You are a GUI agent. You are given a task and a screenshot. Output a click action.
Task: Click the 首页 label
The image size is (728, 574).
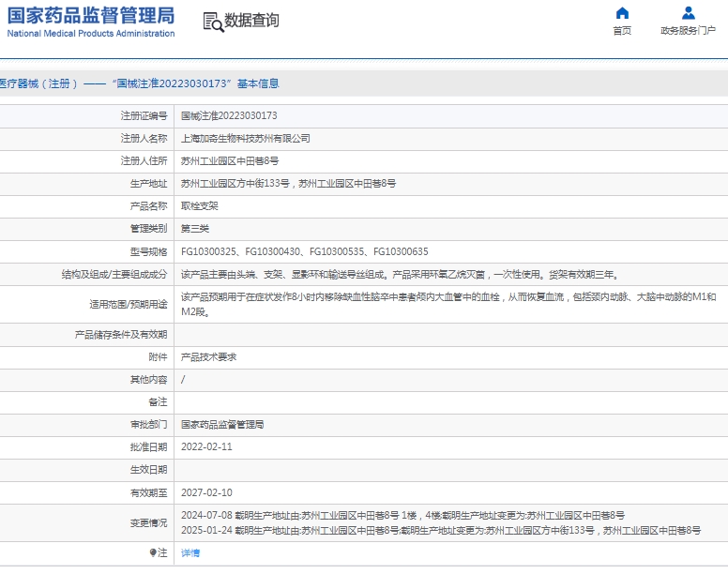click(622, 31)
